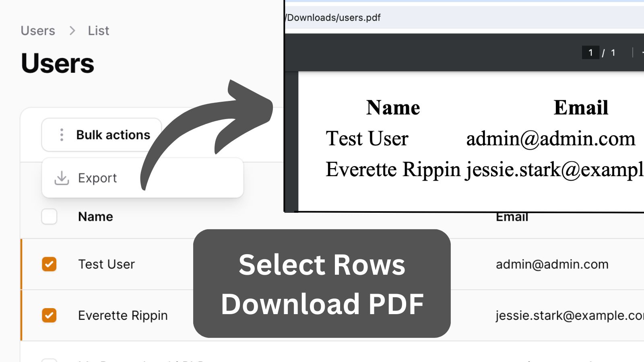Click the three-dot icon in Bulk actions

62,135
